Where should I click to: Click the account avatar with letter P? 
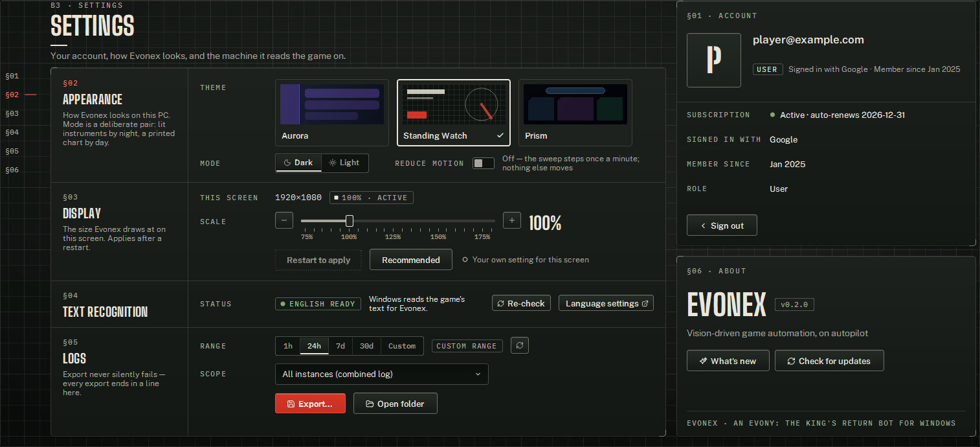[x=714, y=60]
